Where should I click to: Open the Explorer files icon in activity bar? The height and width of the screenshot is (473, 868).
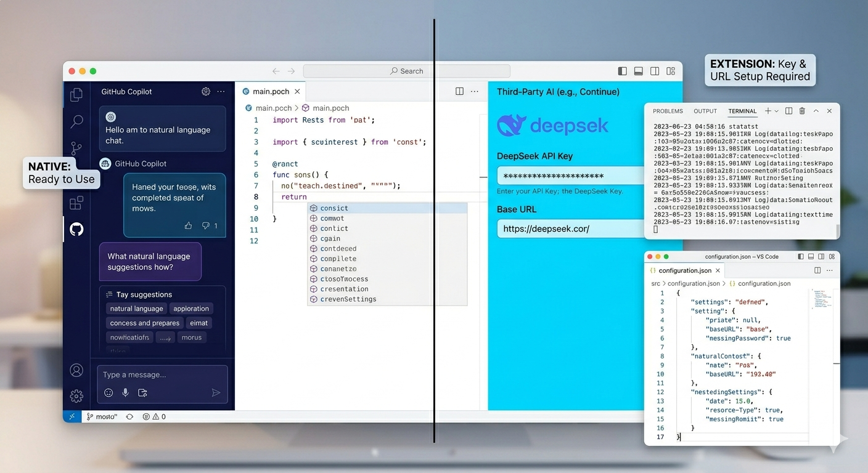[76, 94]
